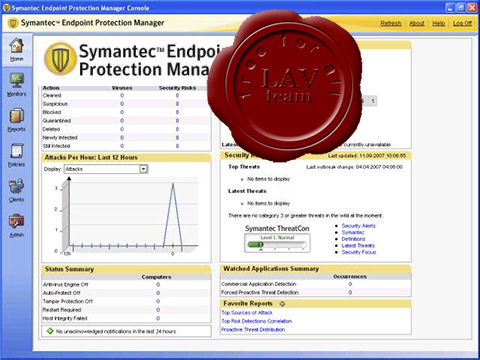Click the Watched Applications Summary header
This screenshot has width=480, height=360.
[315, 268]
